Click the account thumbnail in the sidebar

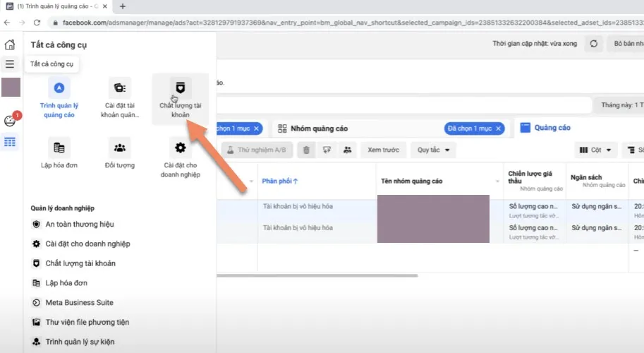11,87
